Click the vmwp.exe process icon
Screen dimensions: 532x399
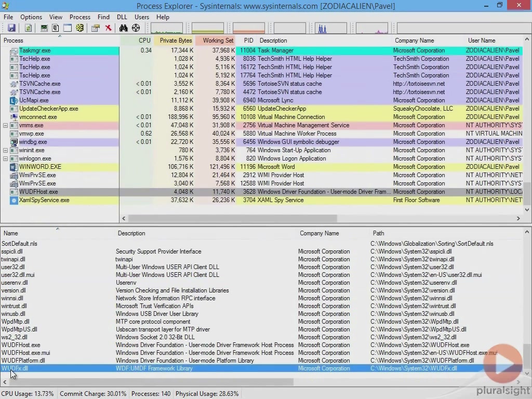pos(14,134)
